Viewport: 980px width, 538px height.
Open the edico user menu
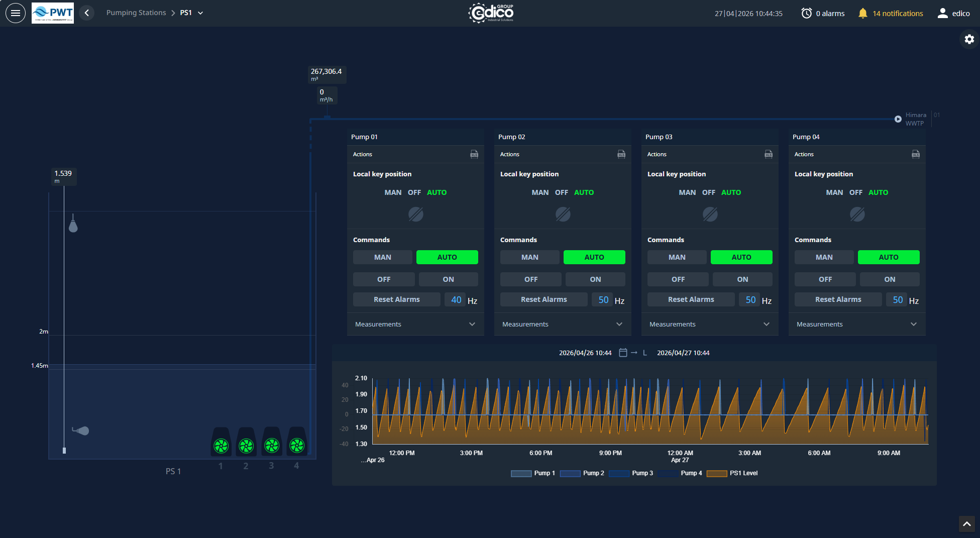953,14
